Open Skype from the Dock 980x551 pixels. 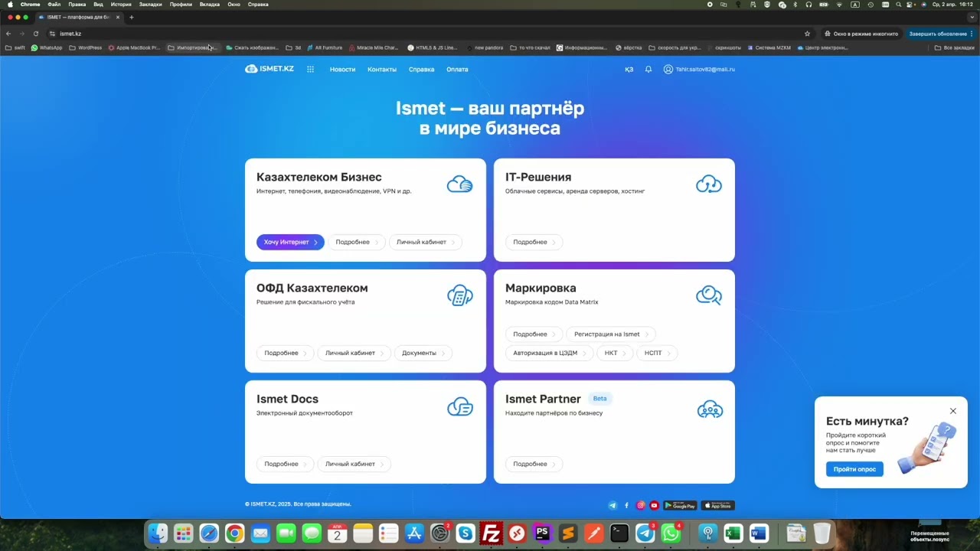pyautogui.click(x=465, y=533)
